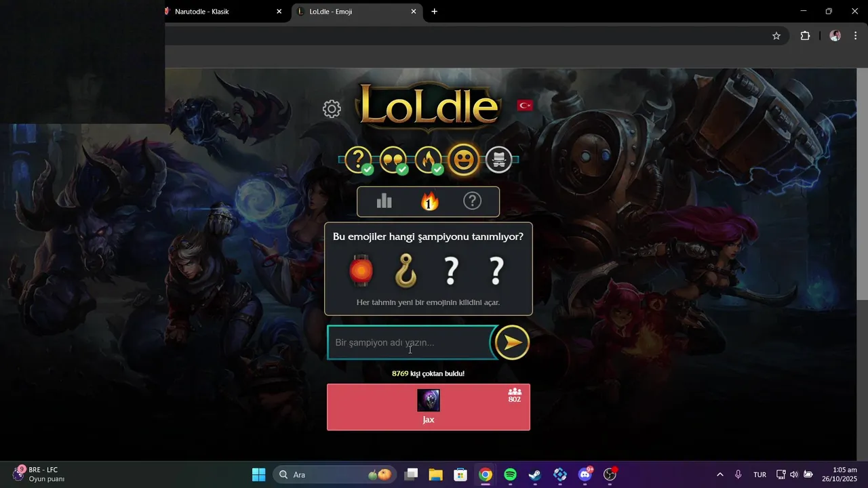Open the Classic mode question-mark icon
Viewport: 868px width, 488px height.
tap(358, 160)
